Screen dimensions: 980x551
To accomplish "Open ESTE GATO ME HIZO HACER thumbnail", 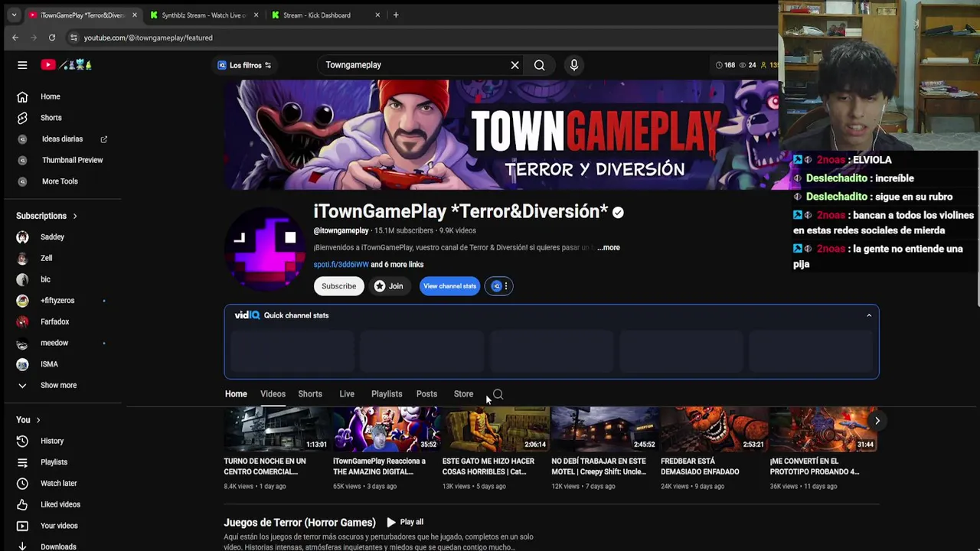I will 495,430.
